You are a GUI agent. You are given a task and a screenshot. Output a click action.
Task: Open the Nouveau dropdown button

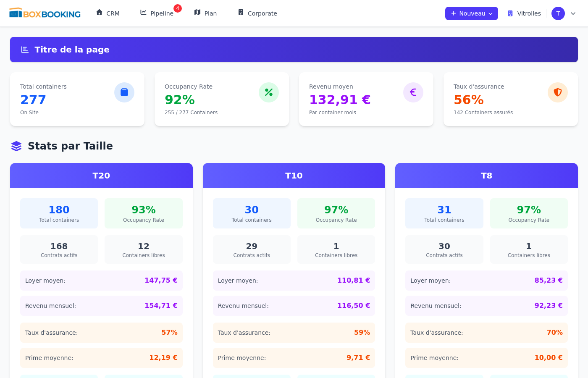(471, 13)
